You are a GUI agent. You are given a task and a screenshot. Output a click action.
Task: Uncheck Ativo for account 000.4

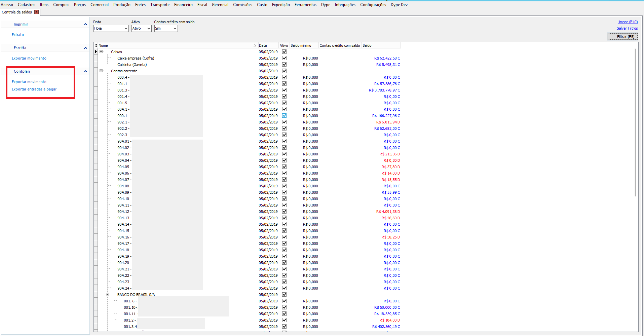284,77
